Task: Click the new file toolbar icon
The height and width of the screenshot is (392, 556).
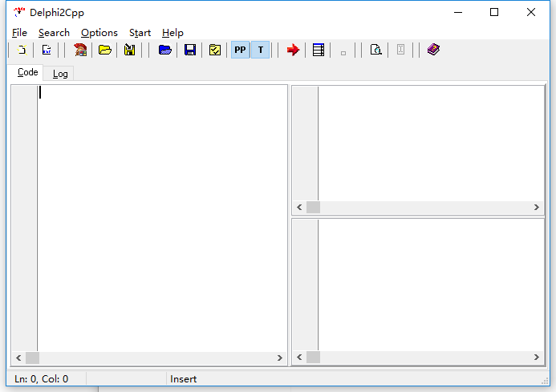Action: click(x=22, y=50)
